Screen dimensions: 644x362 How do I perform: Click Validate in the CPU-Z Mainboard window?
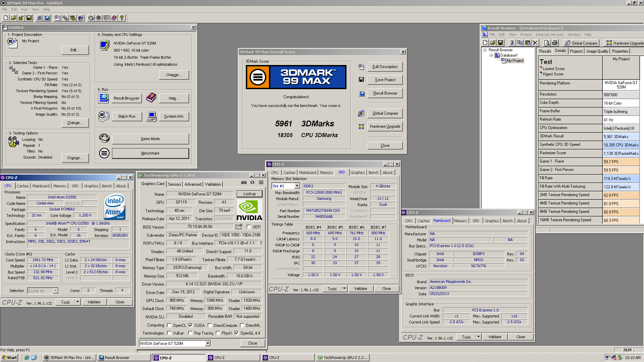(495, 337)
